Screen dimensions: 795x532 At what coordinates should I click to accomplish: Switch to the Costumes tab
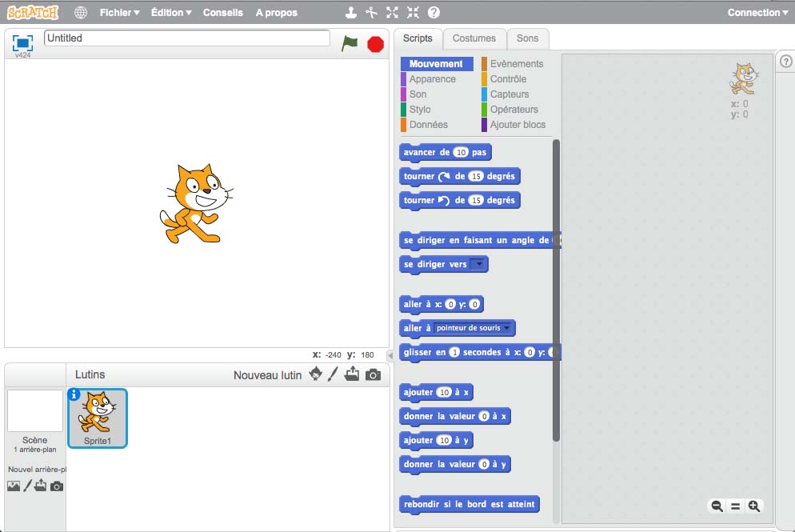point(474,38)
